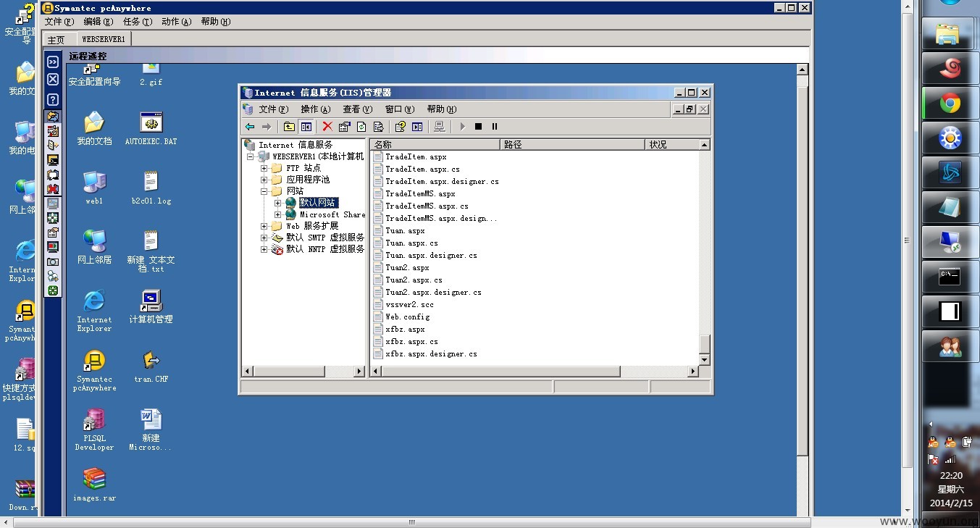Collapse the WEBSERVER1 tree node

click(x=250, y=156)
